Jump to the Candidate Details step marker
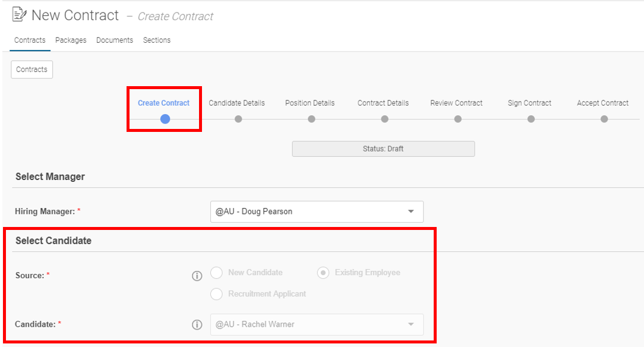This screenshot has height=347, width=644. click(238, 119)
